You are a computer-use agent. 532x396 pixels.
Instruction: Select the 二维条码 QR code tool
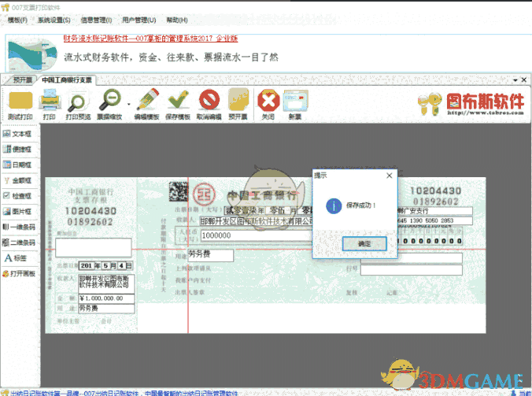click(x=20, y=242)
